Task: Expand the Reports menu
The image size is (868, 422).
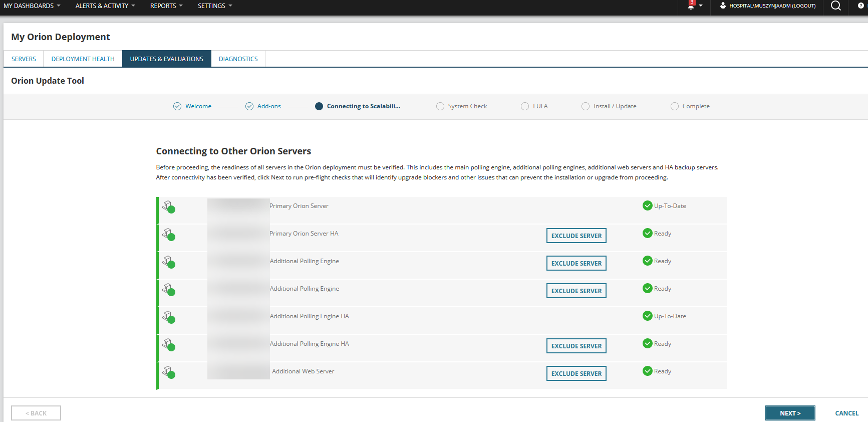Action: click(x=166, y=6)
